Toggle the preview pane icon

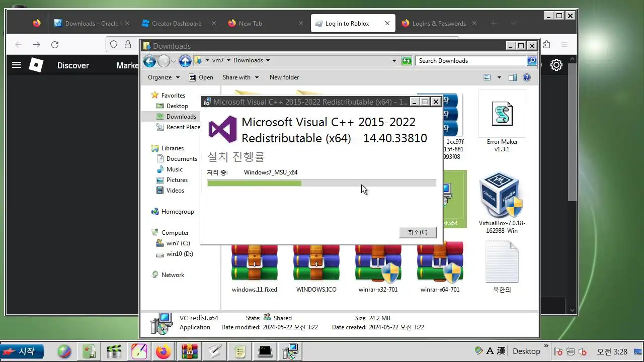[512, 77]
